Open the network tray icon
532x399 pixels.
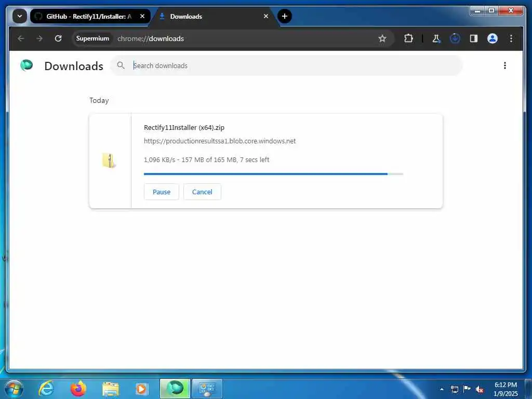tap(455, 389)
